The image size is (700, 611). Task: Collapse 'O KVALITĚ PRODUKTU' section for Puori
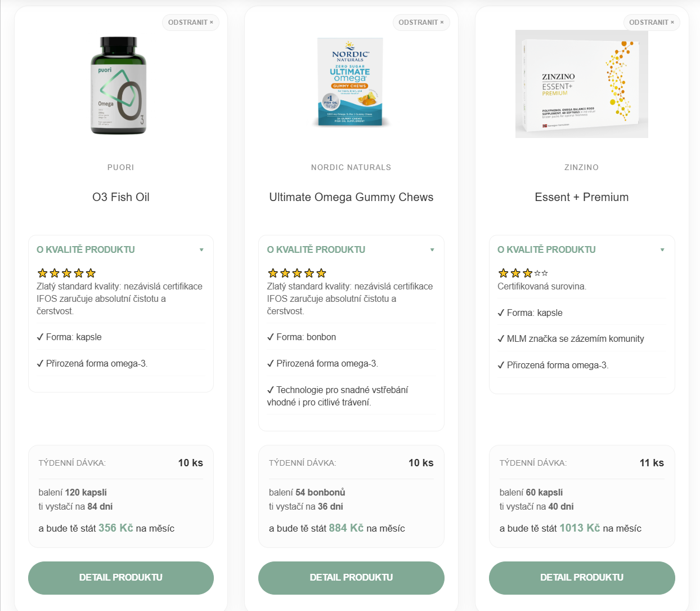pos(201,249)
